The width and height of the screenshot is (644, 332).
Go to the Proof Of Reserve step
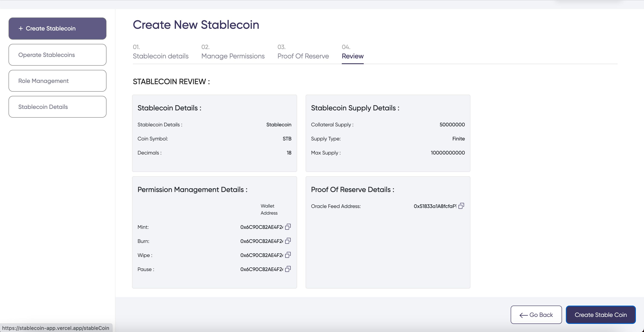(x=303, y=52)
